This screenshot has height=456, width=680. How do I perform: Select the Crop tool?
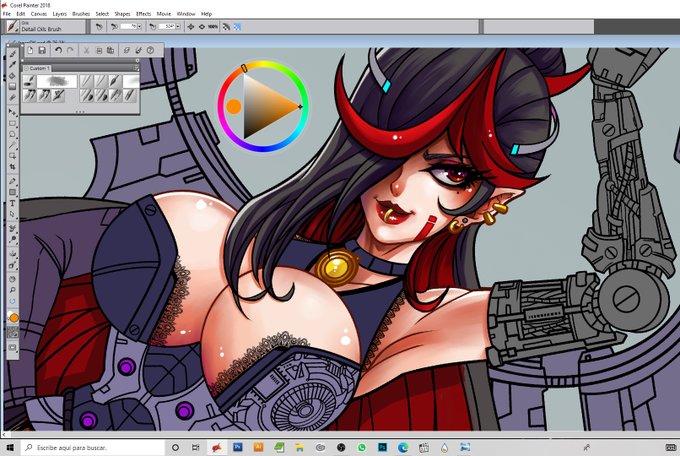pyautogui.click(x=13, y=167)
